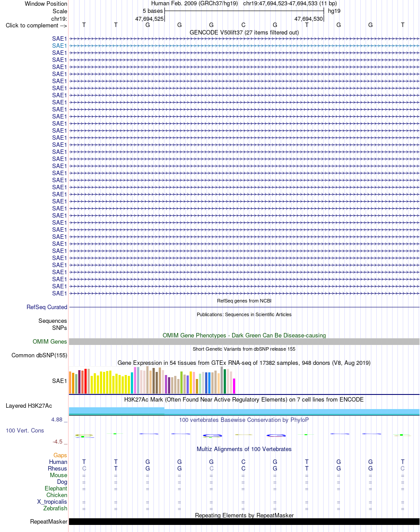
Task: Click the Common dbSNP(155) track label
Action: click(x=39, y=355)
